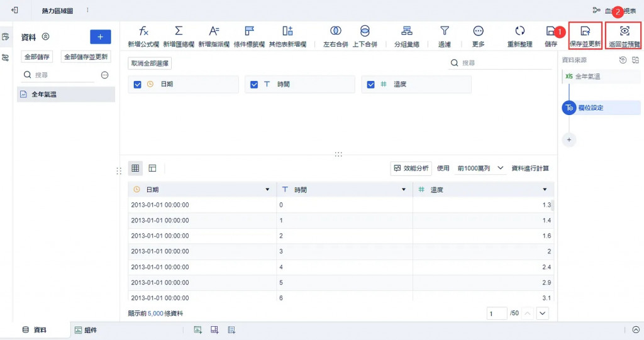Open the 前1000萬列 dropdown
The width and height of the screenshot is (644, 340).
(480, 168)
